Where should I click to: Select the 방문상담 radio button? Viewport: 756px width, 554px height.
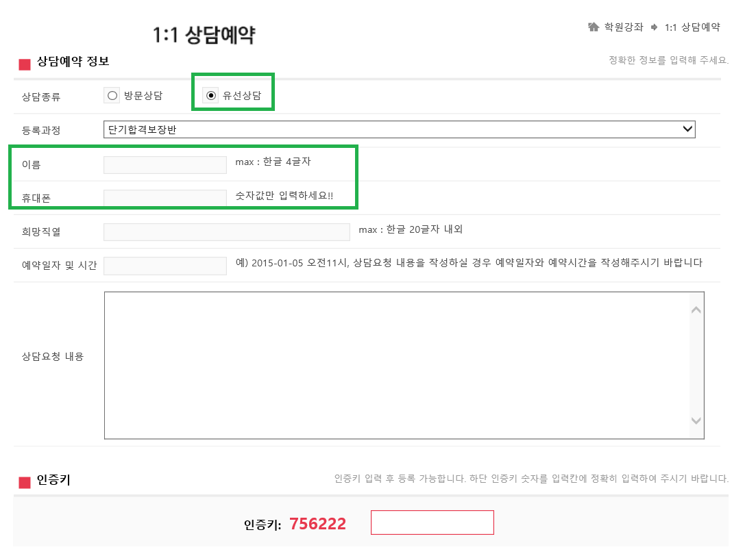pyautogui.click(x=113, y=96)
